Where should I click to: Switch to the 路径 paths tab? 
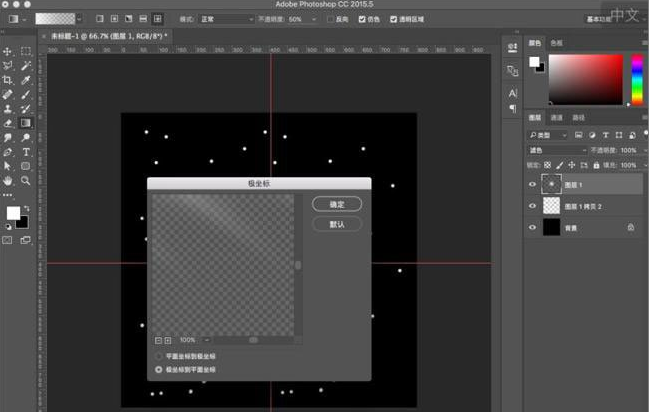(578, 118)
